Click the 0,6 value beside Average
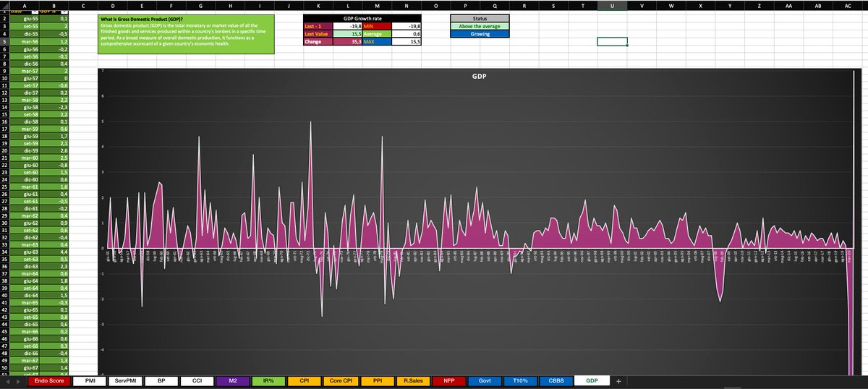 pyautogui.click(x=407, y=34)
